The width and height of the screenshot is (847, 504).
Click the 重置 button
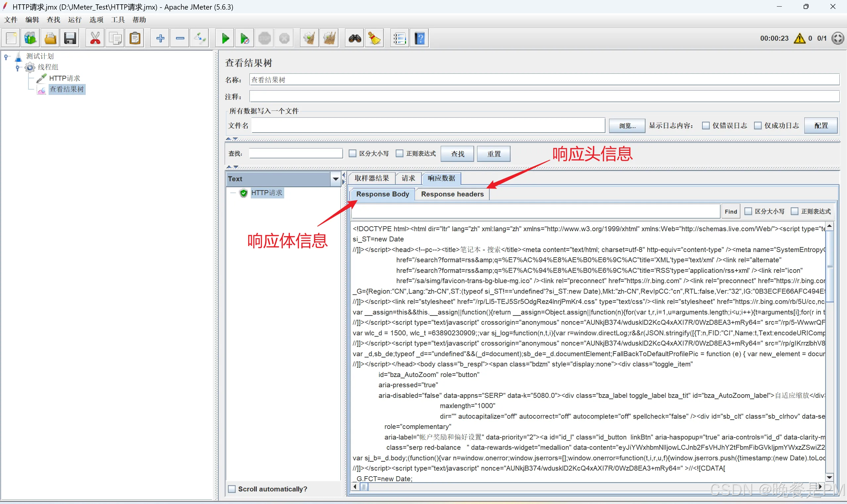coord(494,154)
